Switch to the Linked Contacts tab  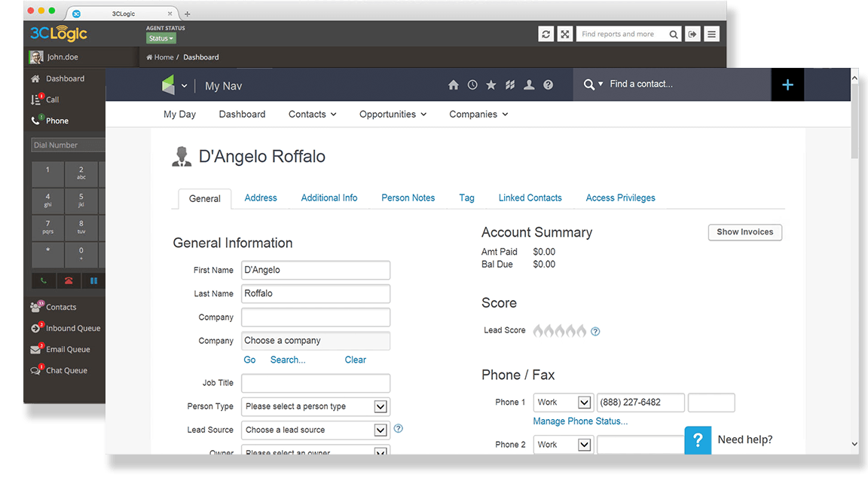coord(530,198)
